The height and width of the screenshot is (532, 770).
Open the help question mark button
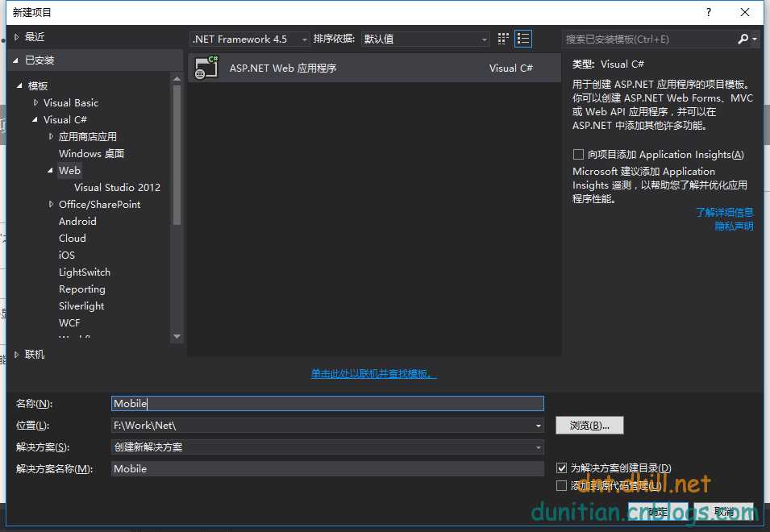[x=708, y=12]
